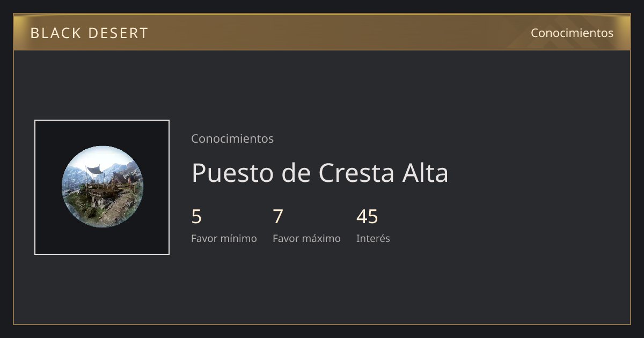Click the Interés value 45
The image size is (644, 338).
pyautogui.click(x=367, y=217)
